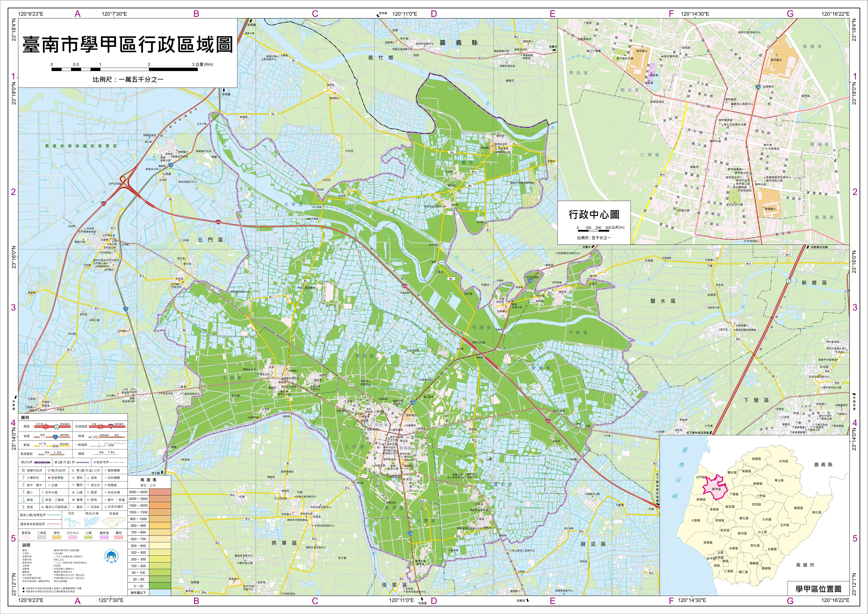868x614 pixels.
Task: Click the county road 173 number box
Action: 95,438
